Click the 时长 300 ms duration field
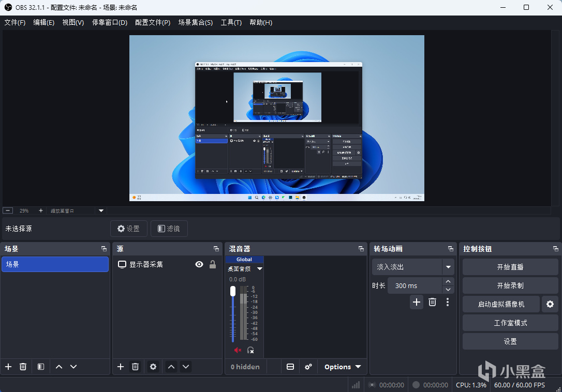The height and width of the screenshot is (392, 562). coord(415,285)
